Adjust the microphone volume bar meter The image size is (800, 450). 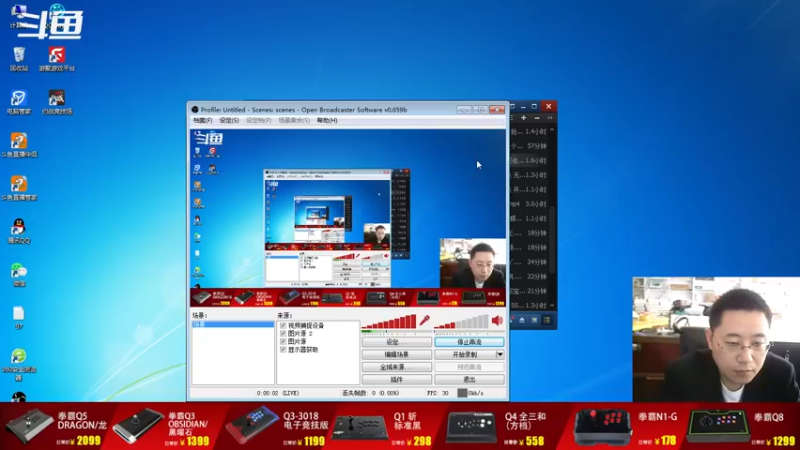coord(389,321)
